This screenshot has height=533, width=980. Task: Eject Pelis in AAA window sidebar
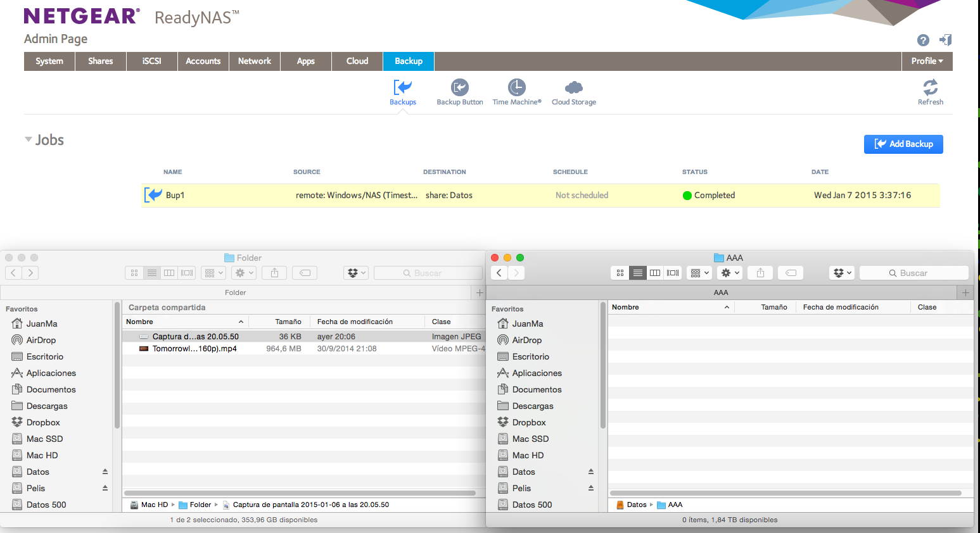pyautogui.click(x=591, y=488)
